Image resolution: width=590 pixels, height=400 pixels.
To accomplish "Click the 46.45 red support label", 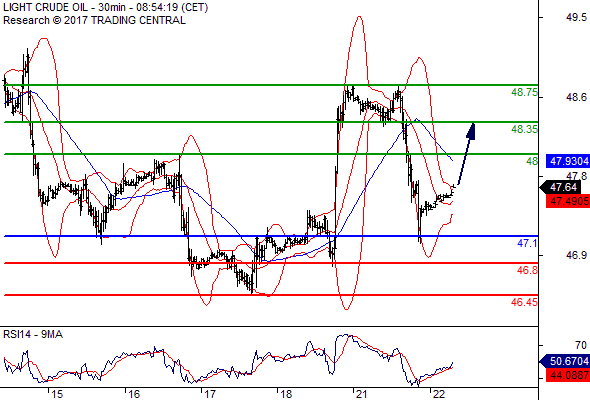I will pos(524,302).
